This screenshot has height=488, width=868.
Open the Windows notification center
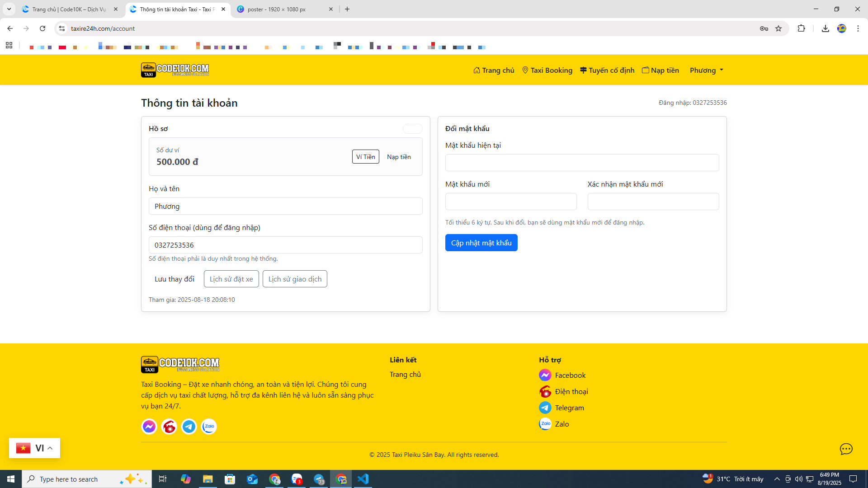[x=853, y=479]
